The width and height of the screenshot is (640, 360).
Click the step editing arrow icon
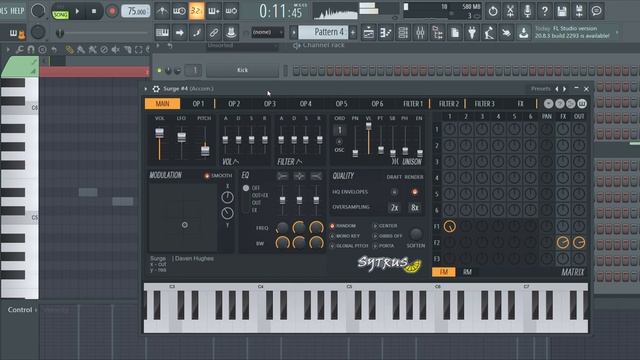click(180, 32)
